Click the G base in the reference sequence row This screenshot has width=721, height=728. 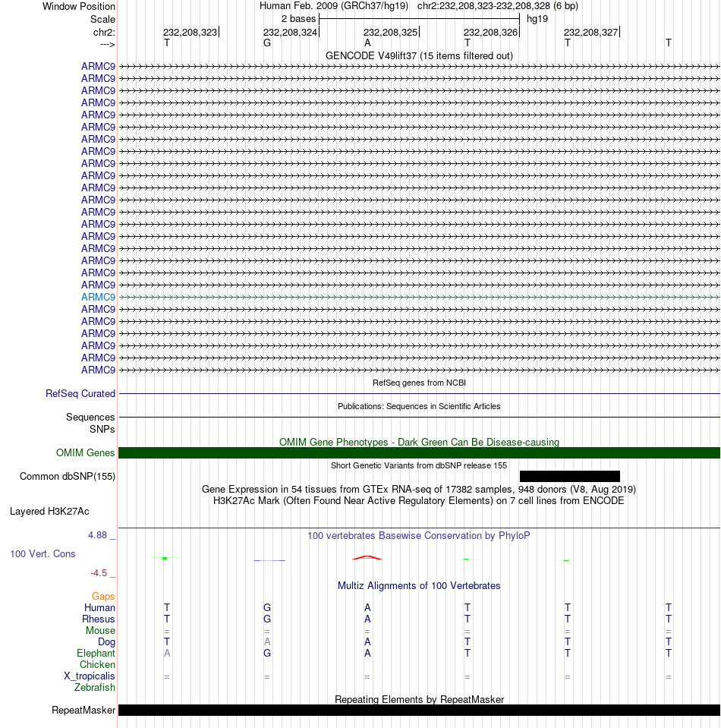tap(267, 43)
